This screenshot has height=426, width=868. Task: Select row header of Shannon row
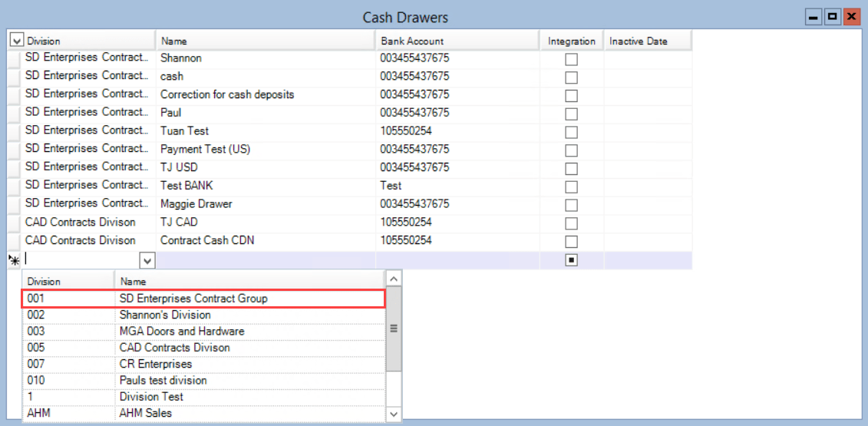(x=14, y=59)
